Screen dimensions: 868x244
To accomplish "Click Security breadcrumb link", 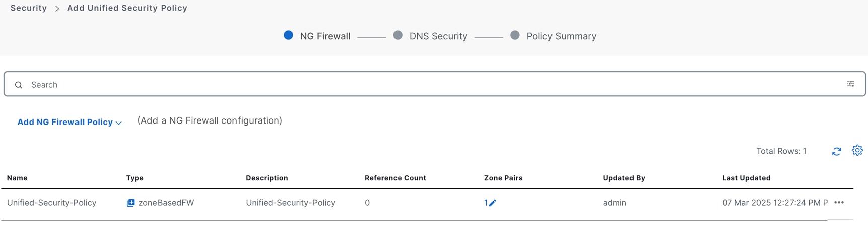I will tap(29, 8).
